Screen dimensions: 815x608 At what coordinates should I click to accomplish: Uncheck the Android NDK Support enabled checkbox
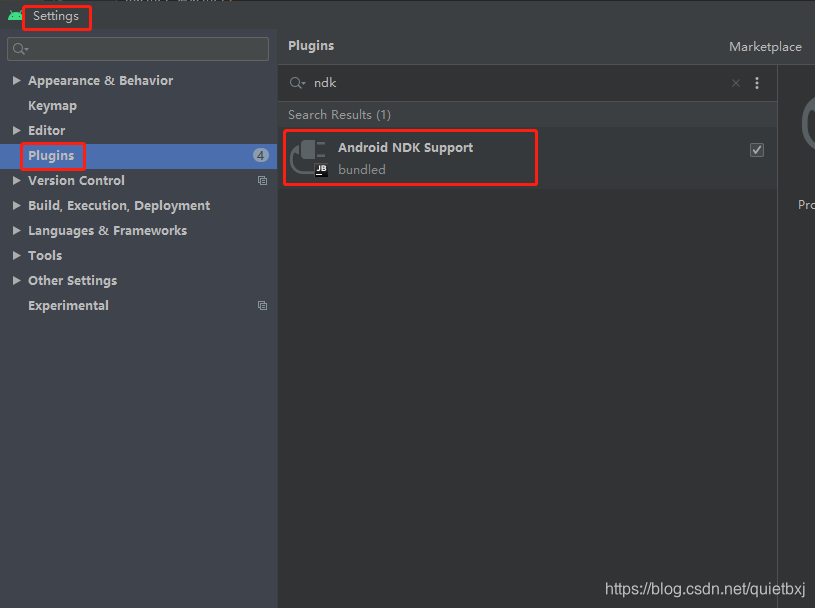pyautogui.click(x=757, y=149)
